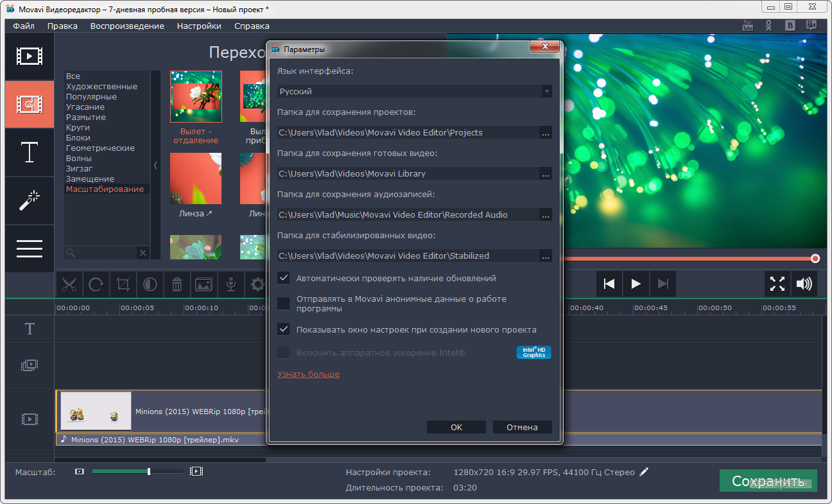This screenshot has height=504, width=832.
Task: Play the preview video
Action: tap(636, 284)
